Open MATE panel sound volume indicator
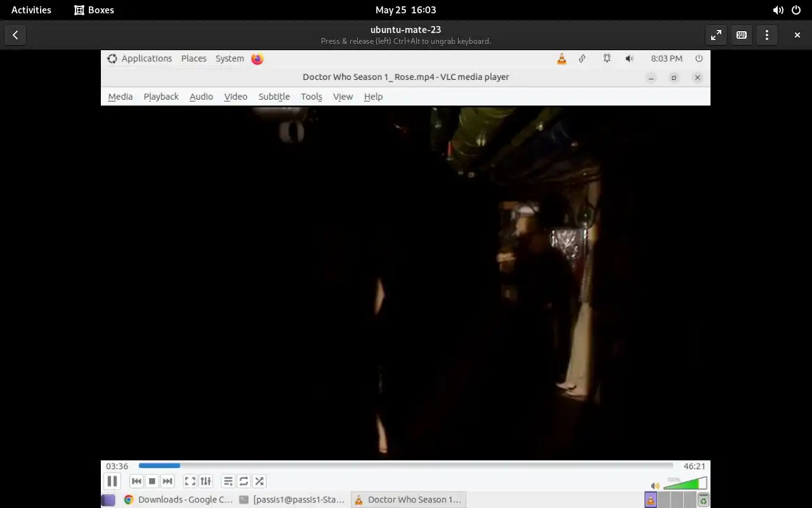Viewport: 812px width, 508px height. (x=629, y=58)
